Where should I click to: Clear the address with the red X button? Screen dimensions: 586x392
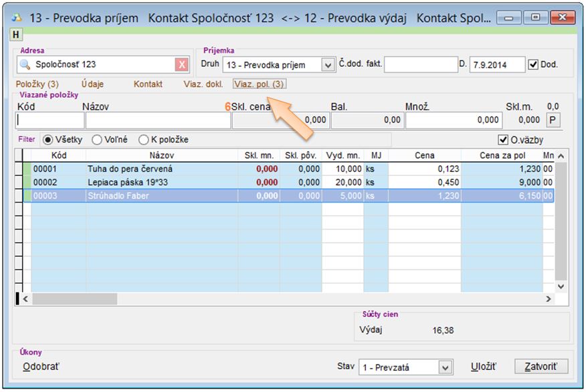pos(182,65)
